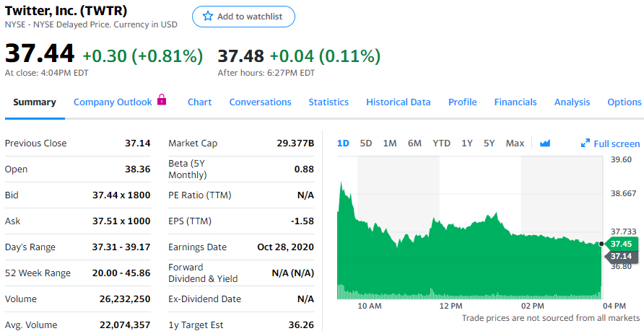The image size is (644, 331).
Task: Select the 1M chart range
Action: coord(390,144)
